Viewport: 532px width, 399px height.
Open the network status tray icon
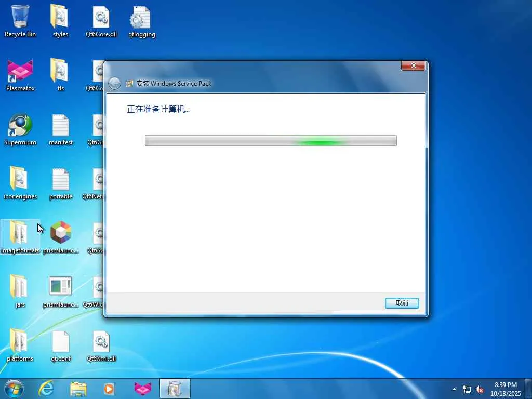pyautogui.click(x=467, y=390)
